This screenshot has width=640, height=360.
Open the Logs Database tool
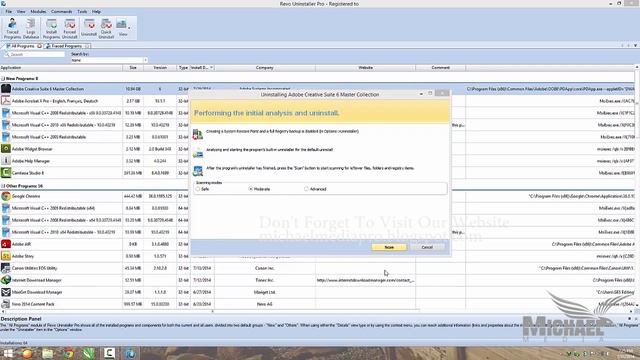click(x=31, y=29)
